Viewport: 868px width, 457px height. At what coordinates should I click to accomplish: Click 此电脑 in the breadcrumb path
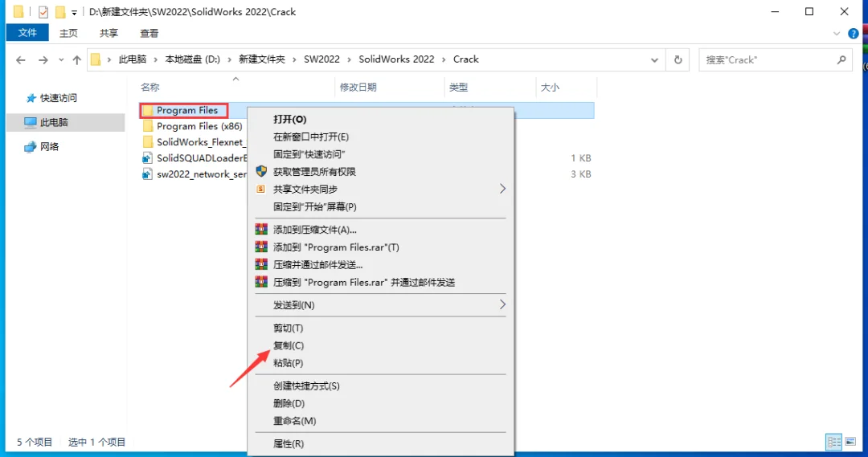click(133, 59)
